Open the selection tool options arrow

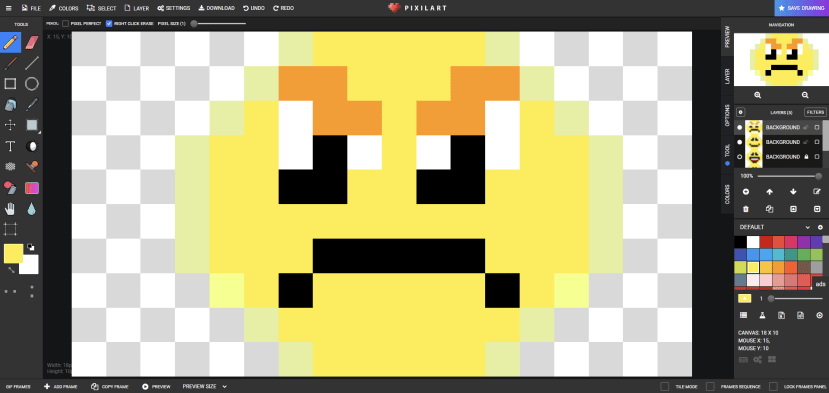coord(39,132)
